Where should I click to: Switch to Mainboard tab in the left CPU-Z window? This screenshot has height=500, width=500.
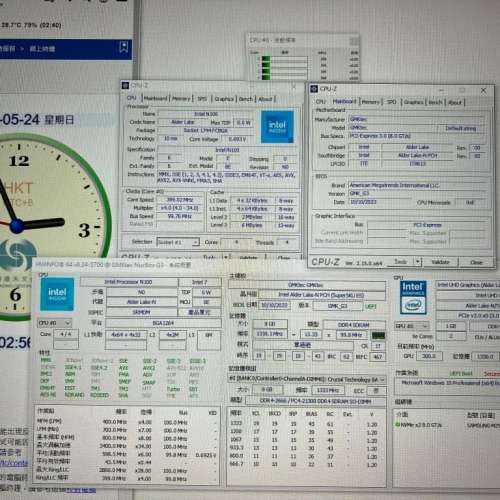155,98
